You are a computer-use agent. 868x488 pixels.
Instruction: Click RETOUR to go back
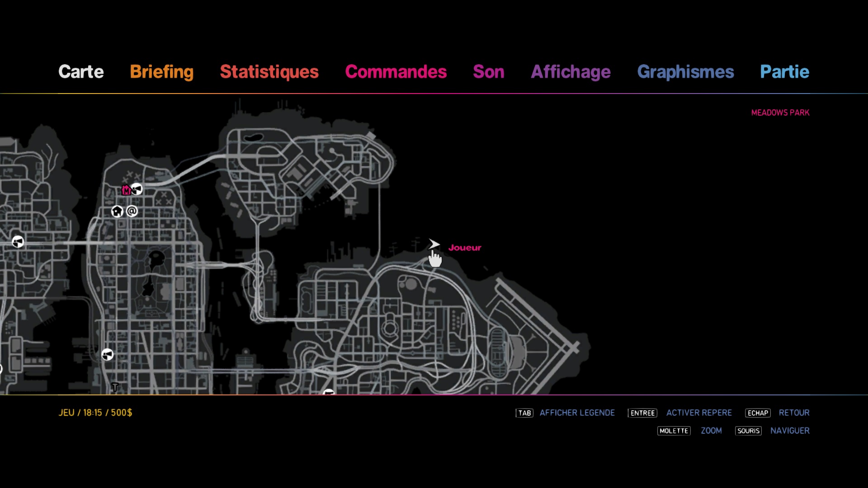pyautogui.click(x=794, y=413)
